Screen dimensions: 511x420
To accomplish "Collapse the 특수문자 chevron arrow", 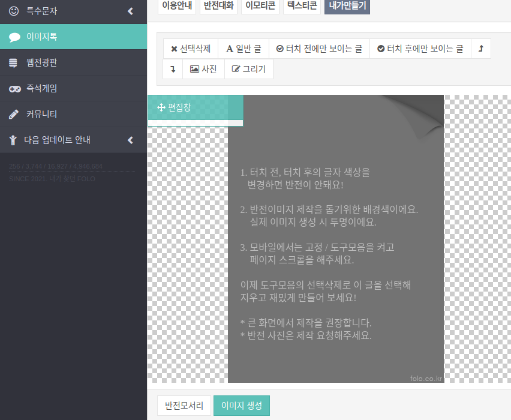I will pyautogui.click(x=130, y=11).
